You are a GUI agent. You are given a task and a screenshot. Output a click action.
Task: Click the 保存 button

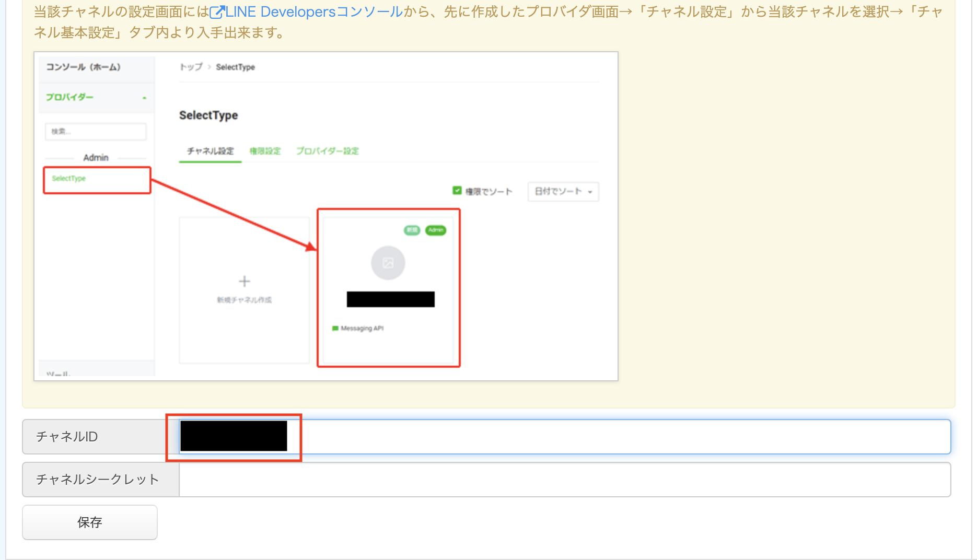[90, 522]
